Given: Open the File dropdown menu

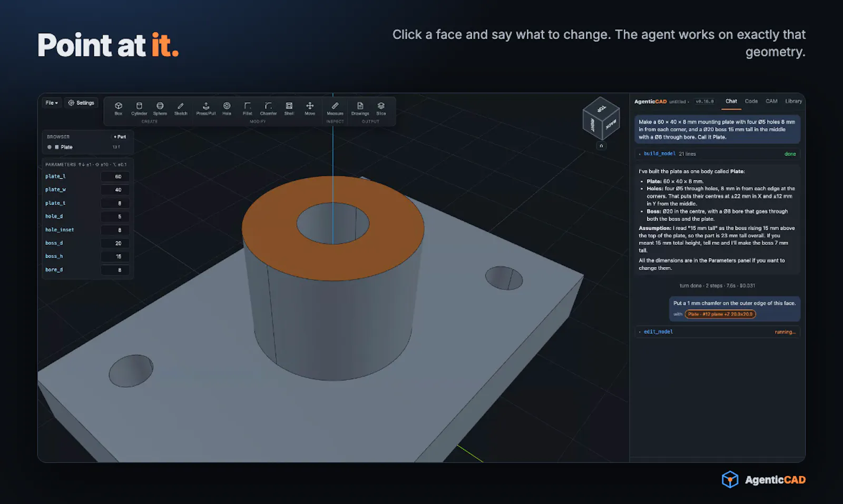Looking at the screenshot, I should 51,103.
